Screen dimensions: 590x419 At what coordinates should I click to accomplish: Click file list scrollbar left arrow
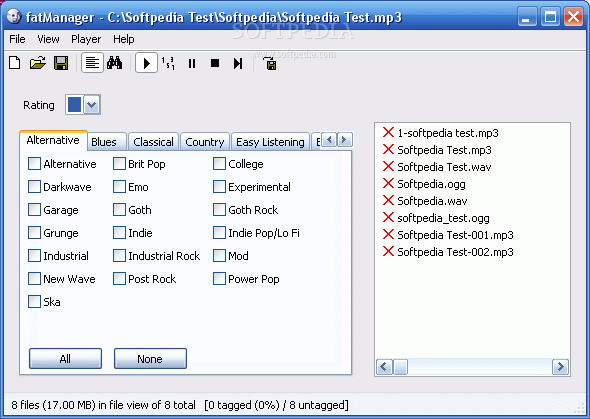384,366
